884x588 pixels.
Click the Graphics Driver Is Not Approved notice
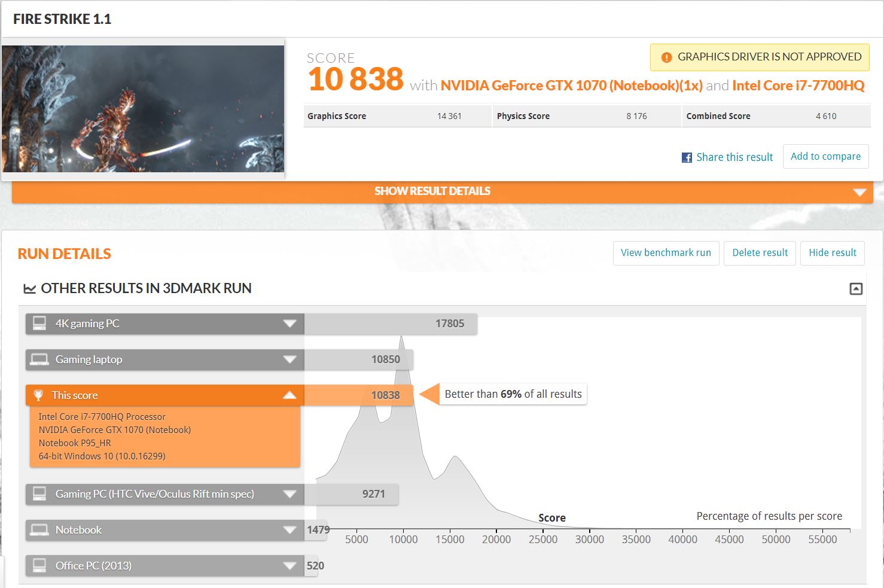[760, 57]
